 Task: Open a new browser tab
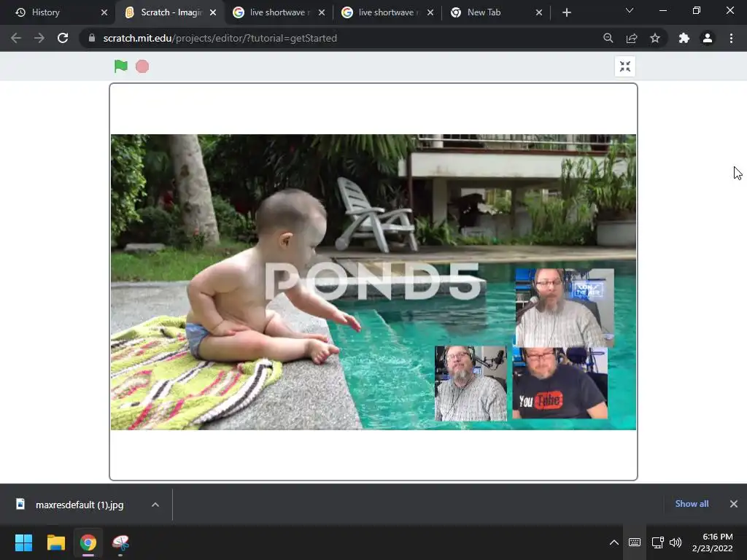(x=566, y=12)
